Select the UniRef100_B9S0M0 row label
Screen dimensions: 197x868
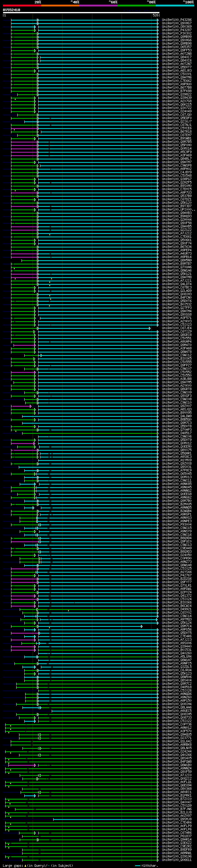pyautogui.click(x=177, y=186)
